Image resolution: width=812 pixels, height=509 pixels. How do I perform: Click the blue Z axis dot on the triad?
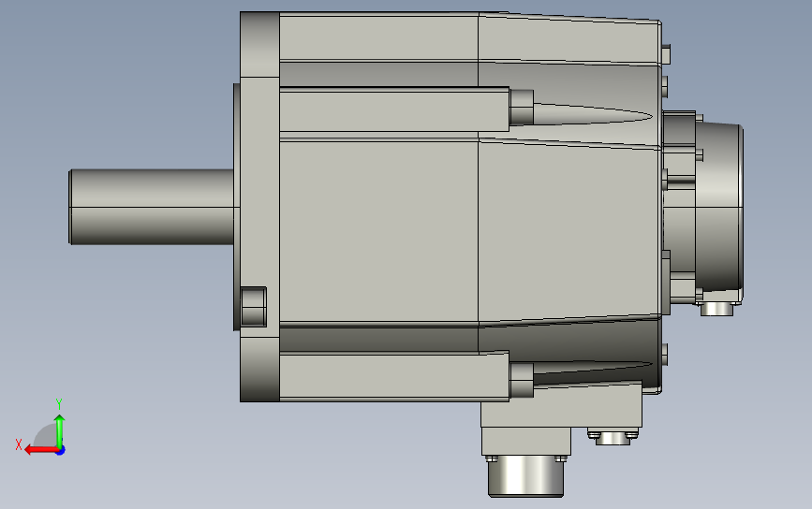(x=61, y=451)
